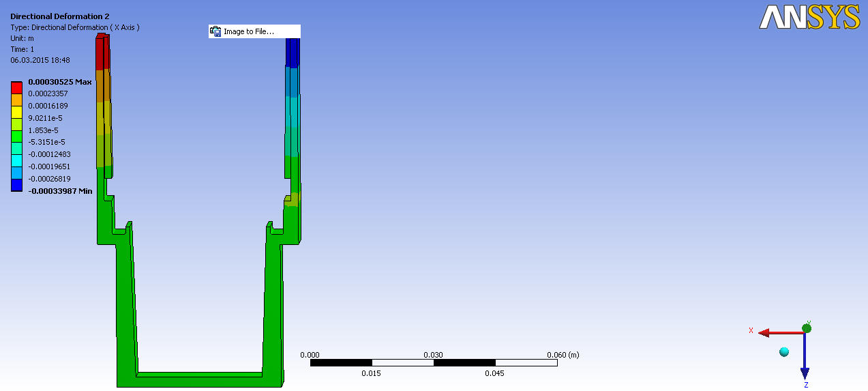Click the dark blue top of the right wall

pos(293,53)
